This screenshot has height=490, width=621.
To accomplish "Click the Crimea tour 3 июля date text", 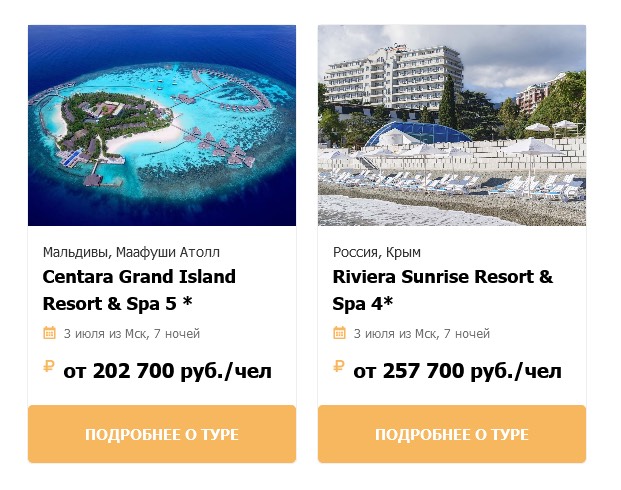I will (x=422, y=334).
